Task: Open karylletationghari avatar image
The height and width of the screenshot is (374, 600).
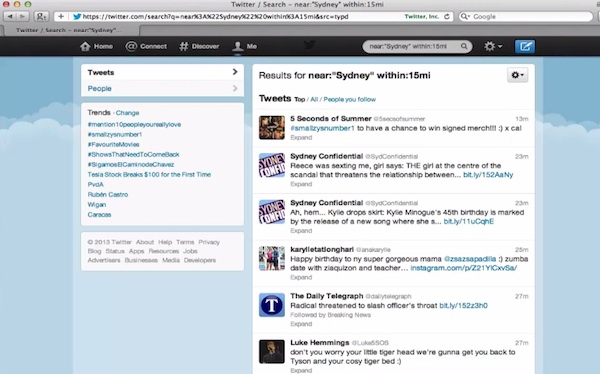Action: (x=272, y=258)
